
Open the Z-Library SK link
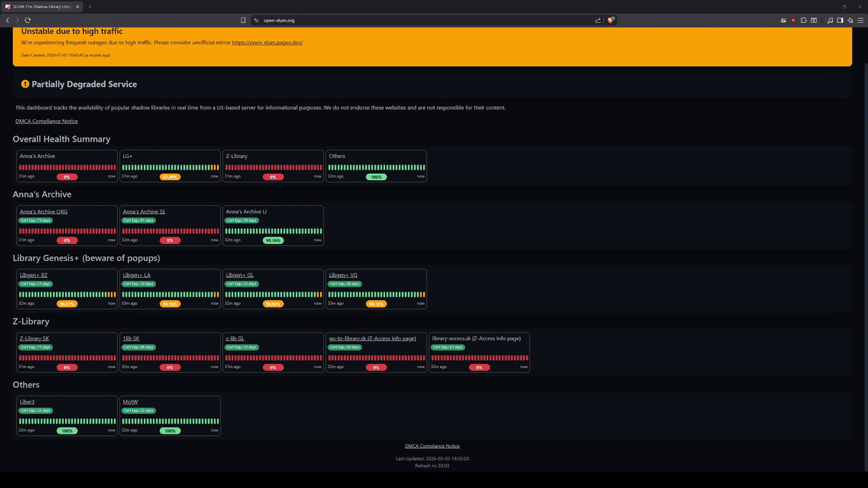[x=34, y=338]
